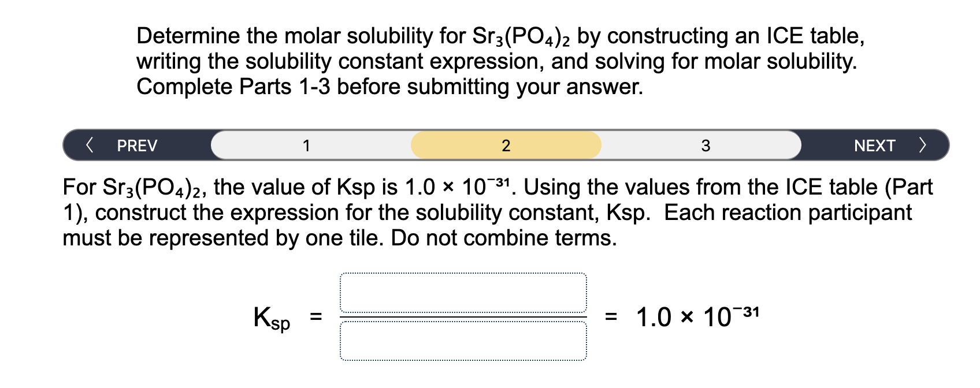
Task: Select step 1 on the progress bar
Action: (x=306, y=145)
